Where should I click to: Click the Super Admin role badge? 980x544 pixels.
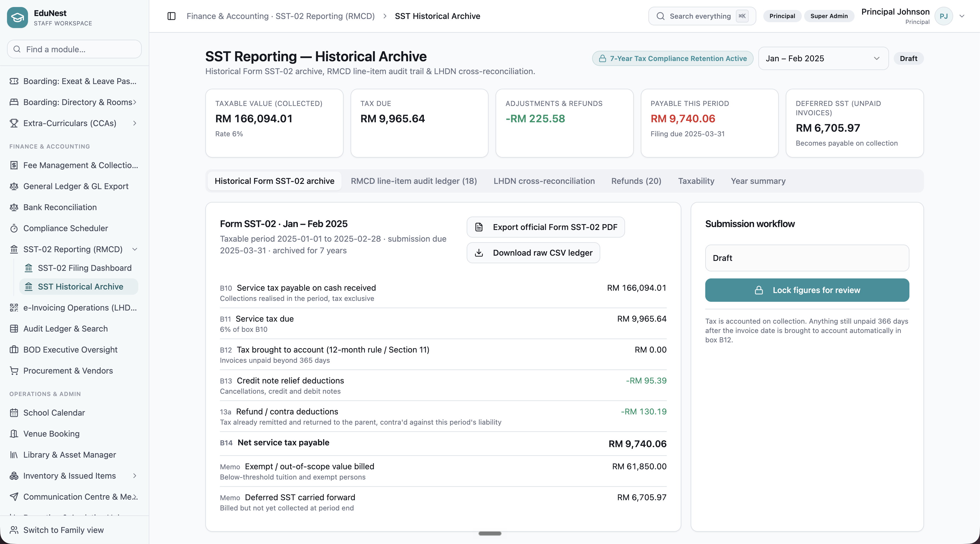(829, 16)
